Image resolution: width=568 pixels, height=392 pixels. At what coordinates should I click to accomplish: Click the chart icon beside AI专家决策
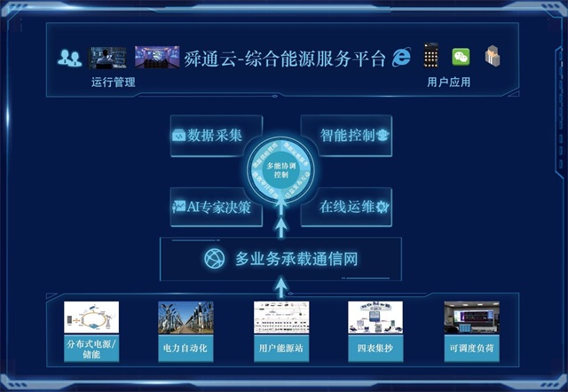179,207
